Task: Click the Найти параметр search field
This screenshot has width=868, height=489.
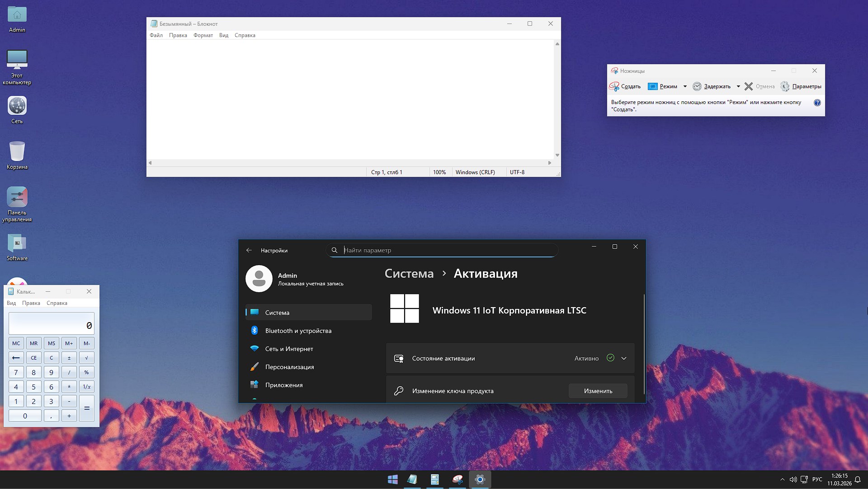Action: point(441,250)
